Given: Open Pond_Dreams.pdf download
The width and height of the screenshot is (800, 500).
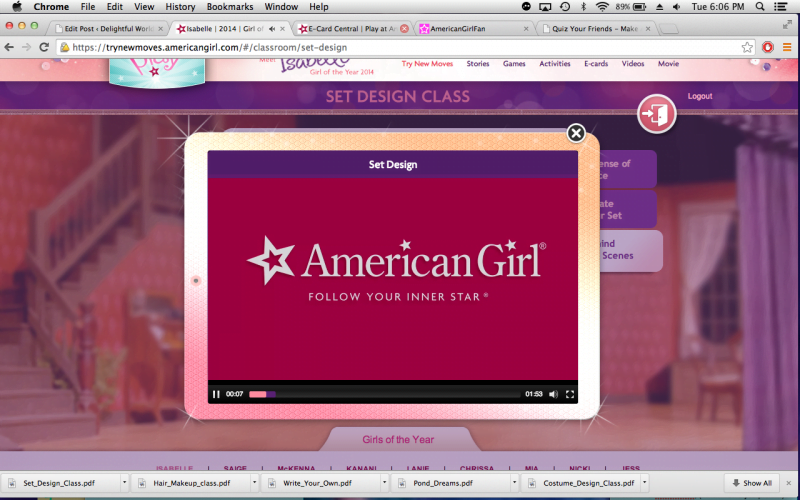Looking at the screenshot, I should click(x=443, y=483).
